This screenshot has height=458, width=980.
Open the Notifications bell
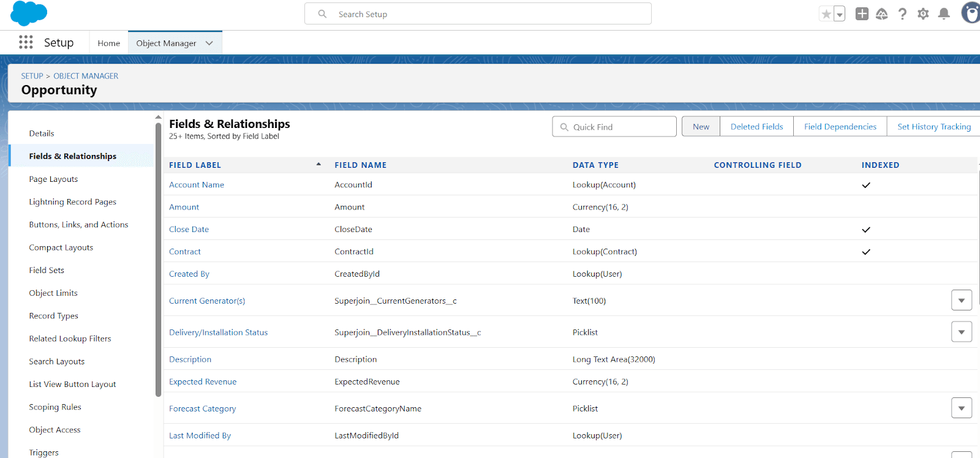(944, 13)
